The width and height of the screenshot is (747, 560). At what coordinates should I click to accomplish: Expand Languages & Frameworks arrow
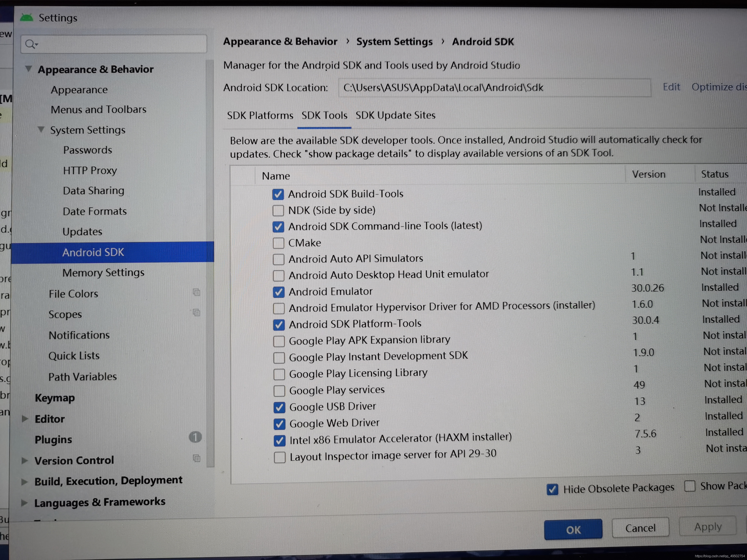pos(24,503)
